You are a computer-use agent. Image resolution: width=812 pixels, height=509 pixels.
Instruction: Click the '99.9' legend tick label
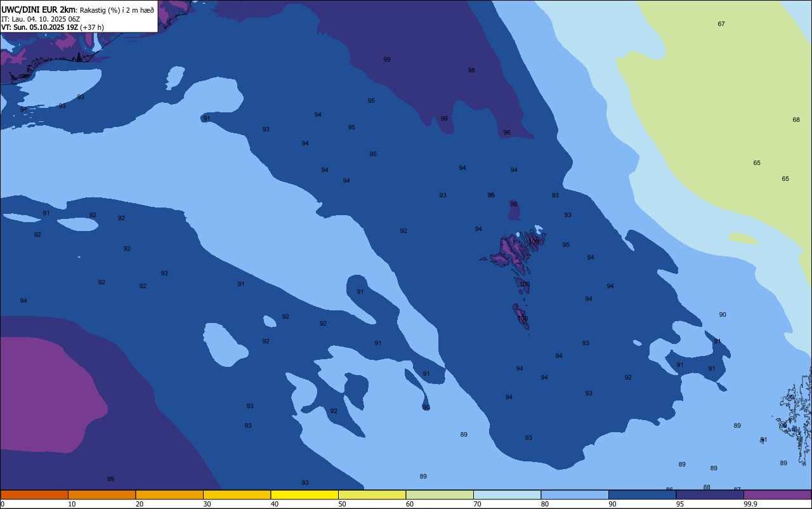click(x=750, y=504)
